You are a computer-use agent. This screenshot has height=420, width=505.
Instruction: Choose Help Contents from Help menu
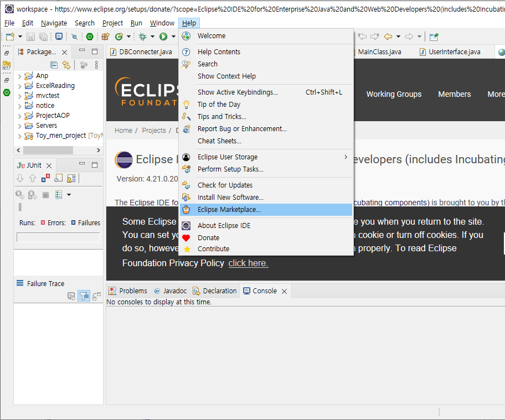click(x=266, y=52)
